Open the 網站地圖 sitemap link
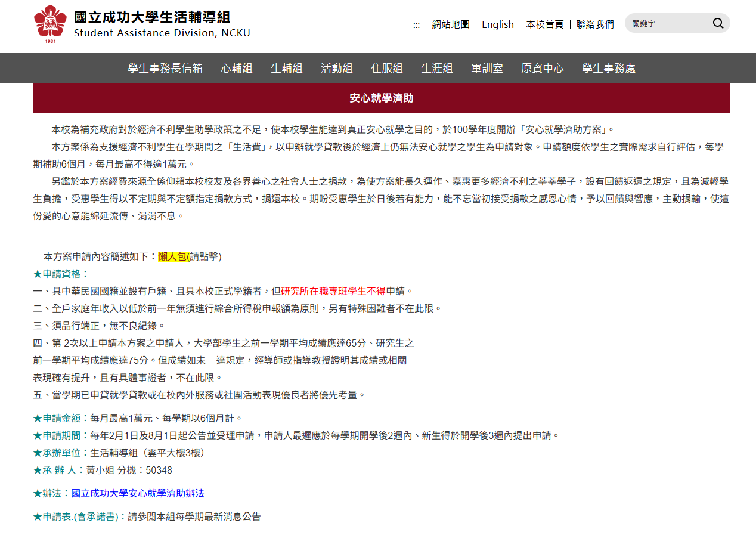756x535 pixels. [x=451, y=24]
